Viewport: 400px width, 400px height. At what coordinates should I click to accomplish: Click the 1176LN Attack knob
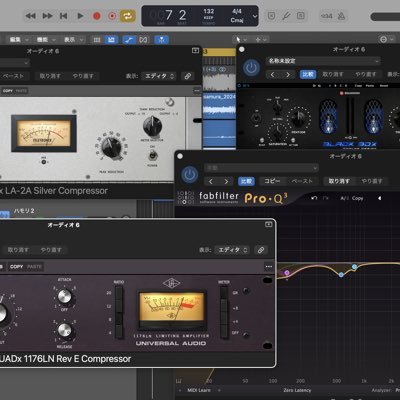pyautogui.click(x=65, y=296)
